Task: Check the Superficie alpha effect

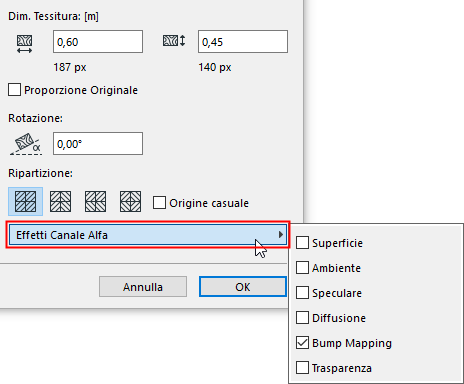Action: point(302,243)
